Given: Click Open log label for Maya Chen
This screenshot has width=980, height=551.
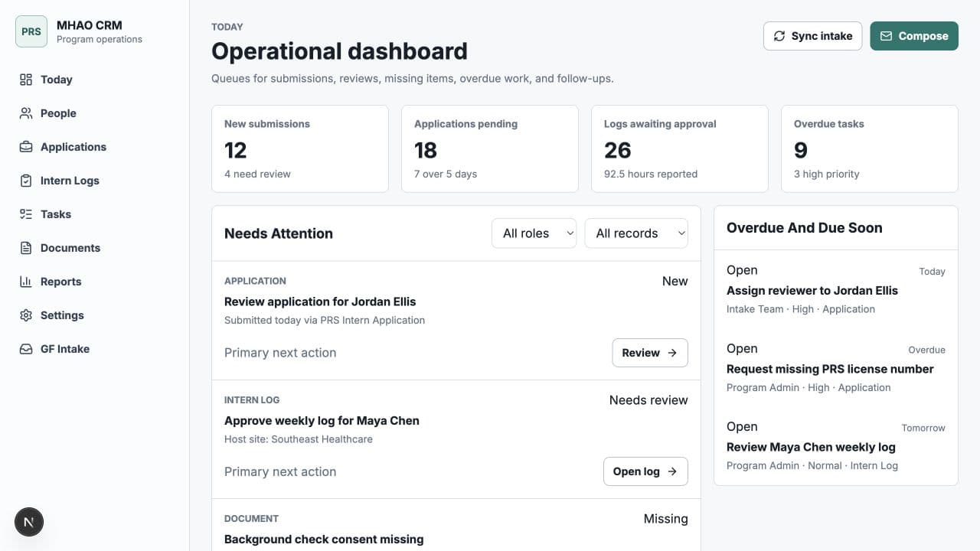Looking at the screenshot, I should pyautogui.click(x=636, y=471).
